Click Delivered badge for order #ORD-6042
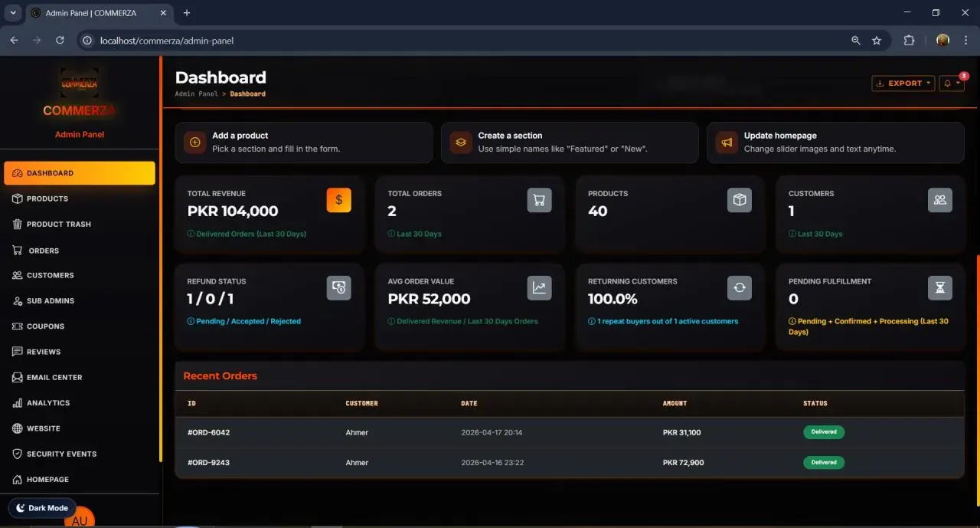Viewport: 980px width, 528px height. click(x=824, y=432)
